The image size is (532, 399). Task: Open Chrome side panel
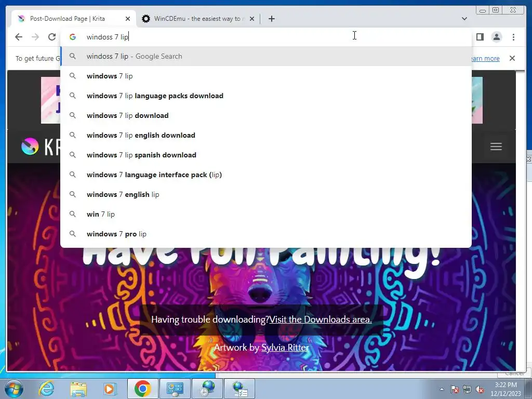(x=480, y=37)
